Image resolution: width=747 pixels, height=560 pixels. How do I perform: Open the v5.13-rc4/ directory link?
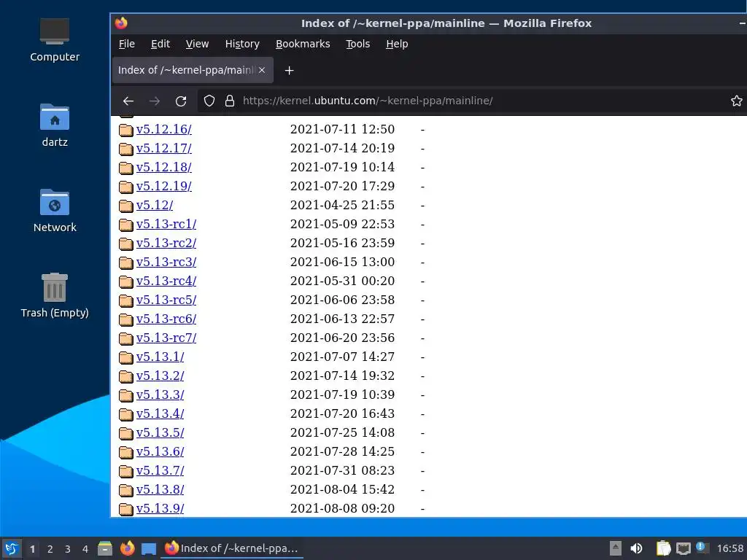pyautogui.click(x=166, y=281)
